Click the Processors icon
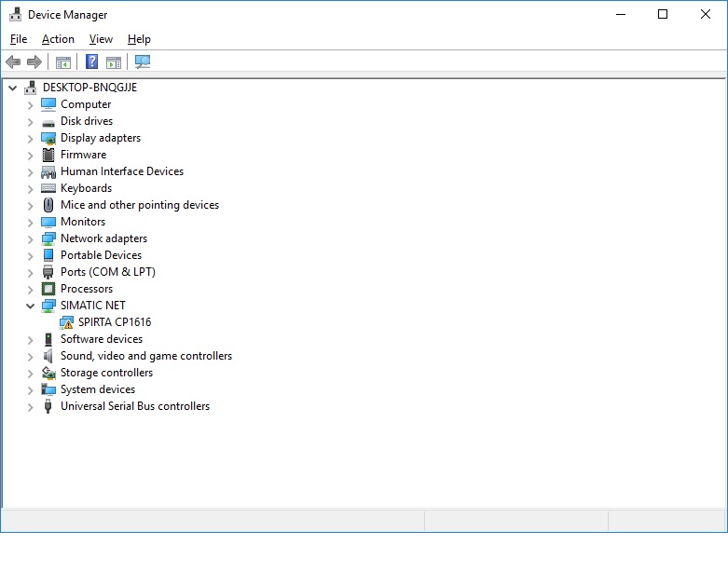This screenshot has height=572, width=728. click(x=48, y=289)
